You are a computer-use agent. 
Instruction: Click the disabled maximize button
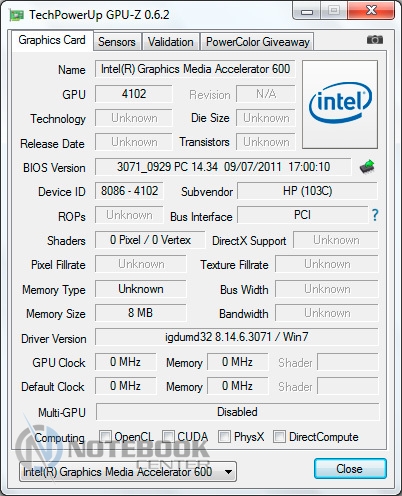(x=334, y=11)
